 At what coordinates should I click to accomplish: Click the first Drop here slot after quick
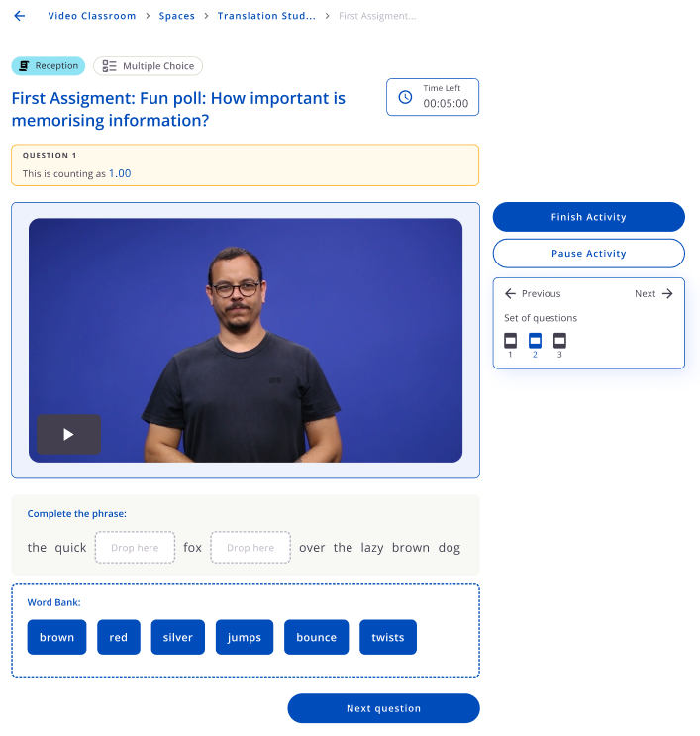(x=135, y=548)
